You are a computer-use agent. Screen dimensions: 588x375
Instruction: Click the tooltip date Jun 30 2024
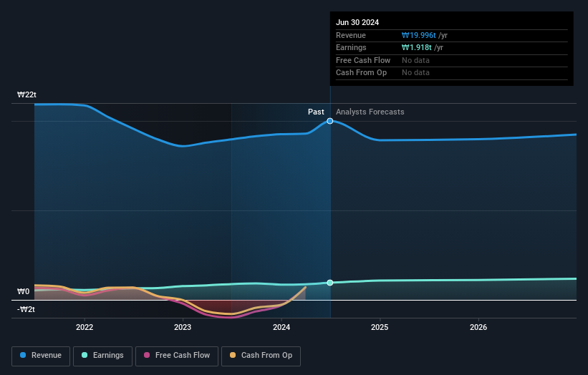click(x=357, y=22)
